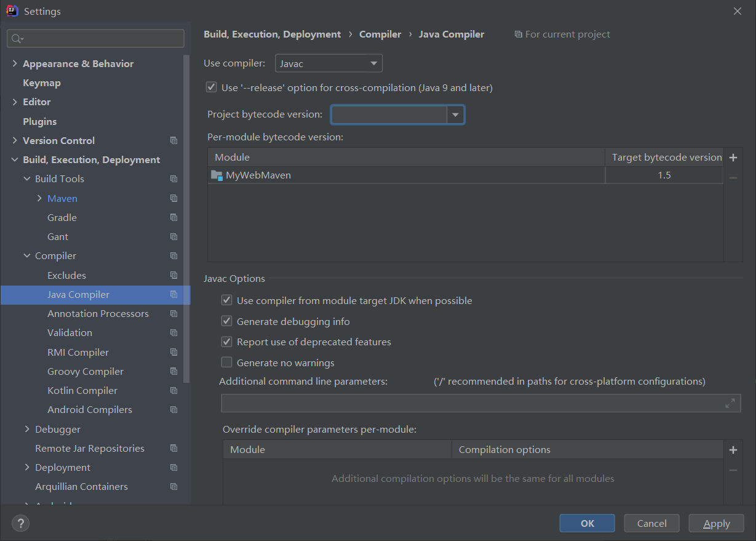The height and width of the screenshot is (541, 756).
Task: Click the settings tree vertical scrollbar
Action: [x=187, y=218]
